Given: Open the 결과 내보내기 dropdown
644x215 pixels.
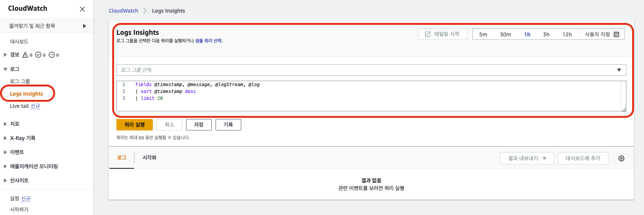Looking at the screenshot, I should [527, 158].
